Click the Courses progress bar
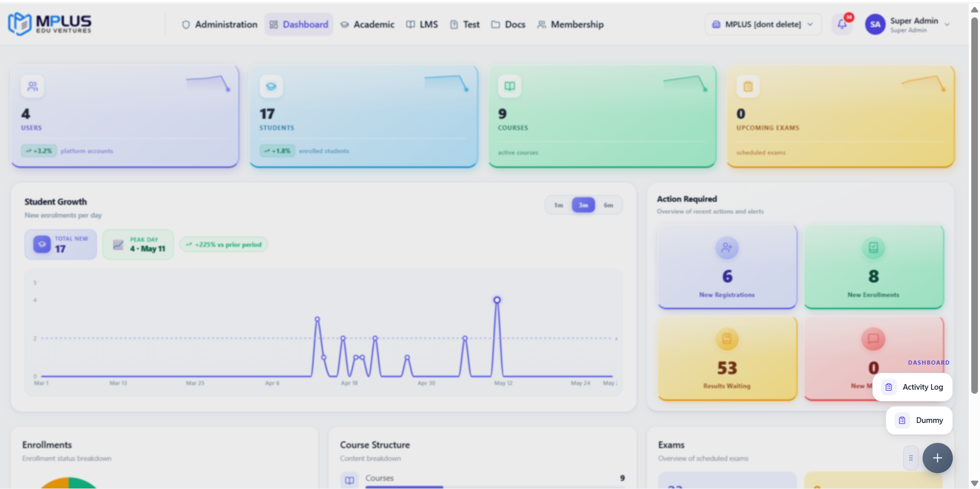The width and height of the screenshot is (980, 489). pos(495,487)
